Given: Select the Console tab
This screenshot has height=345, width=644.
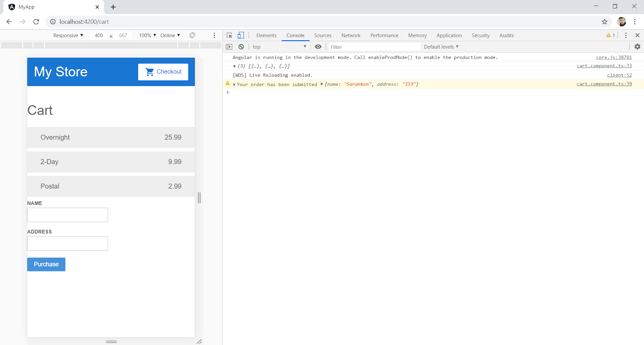Looking at the screenshot, I should click(x=295, y=35).
